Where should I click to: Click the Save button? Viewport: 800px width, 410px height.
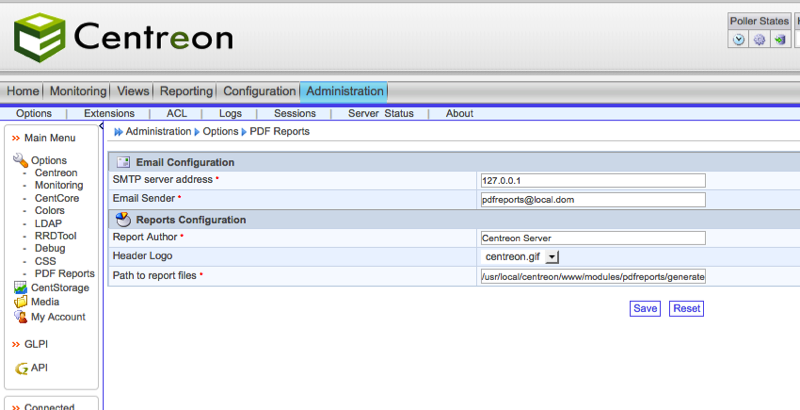tap(645, 308)
